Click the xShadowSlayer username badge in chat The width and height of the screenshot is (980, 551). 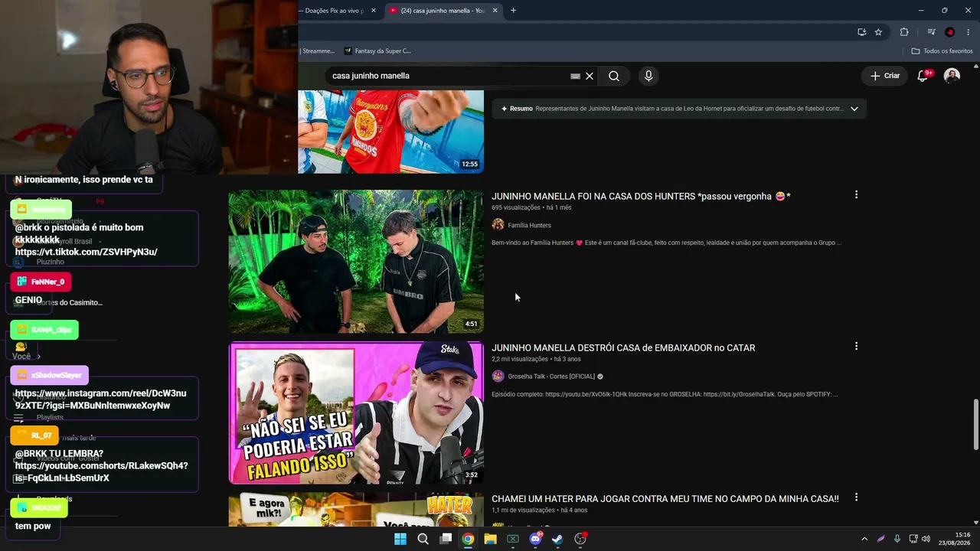[x=50, y=375]
